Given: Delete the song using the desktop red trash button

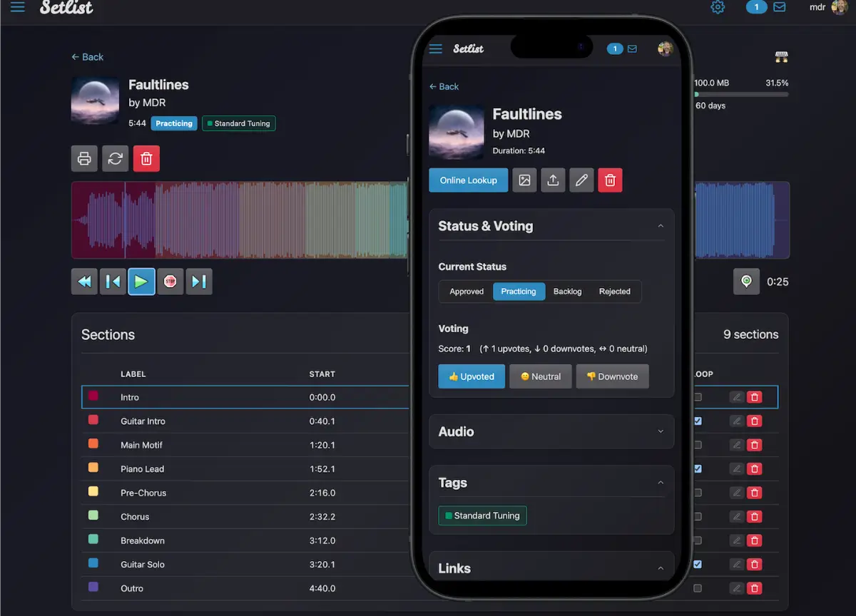Looking at the screenshot, I should 146,158.
